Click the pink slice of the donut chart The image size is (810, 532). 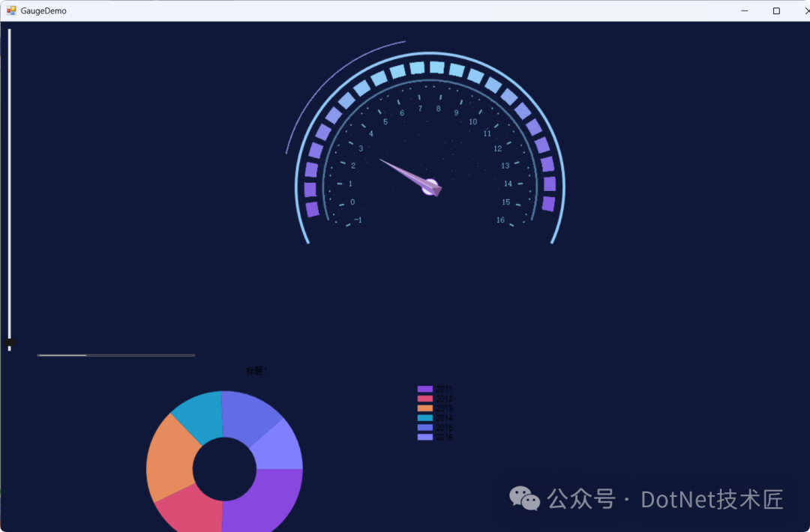coord(193,511)
